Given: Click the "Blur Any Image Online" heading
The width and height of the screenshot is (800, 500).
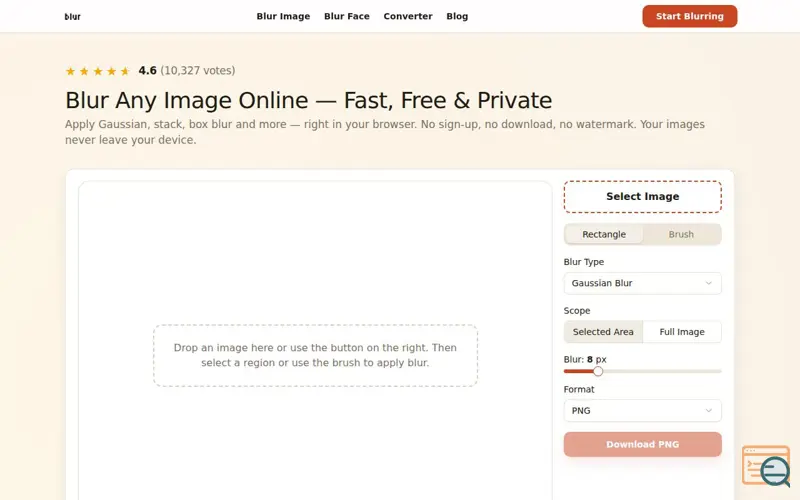Looking at the screenshot, I should [x=309, y=101].
